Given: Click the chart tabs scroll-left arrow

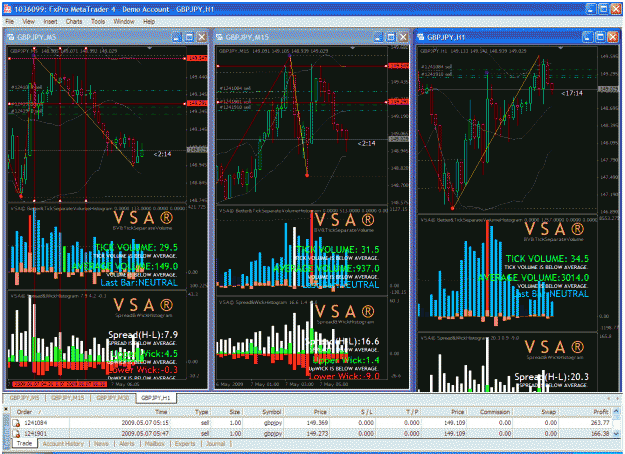Looking at the screenshot, I should tap(609, 398).
